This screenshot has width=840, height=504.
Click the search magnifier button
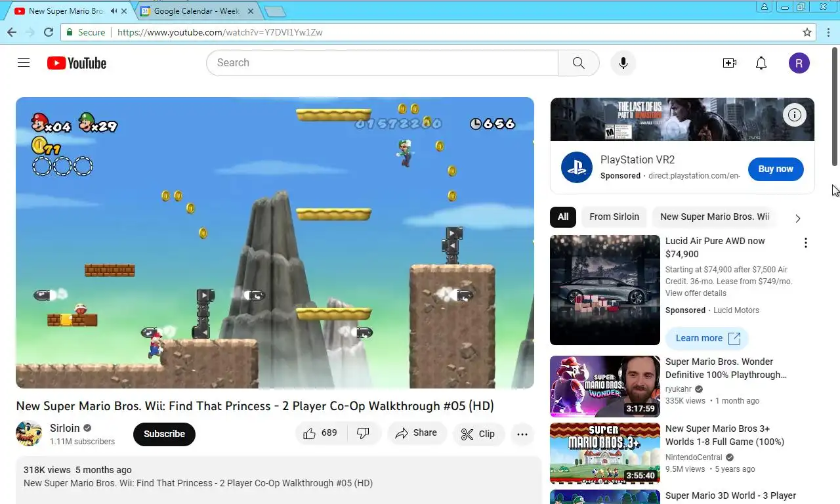tap(578, 63)
